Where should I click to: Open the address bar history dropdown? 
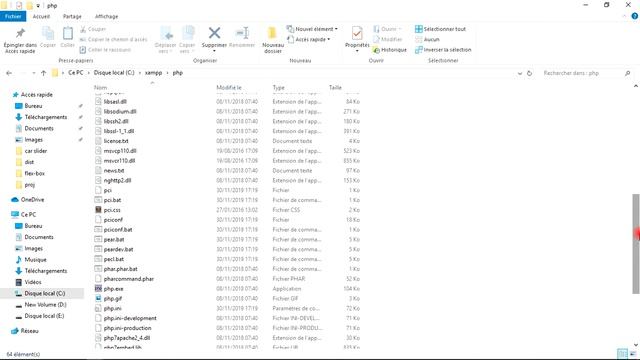click(x=520, y=73)
